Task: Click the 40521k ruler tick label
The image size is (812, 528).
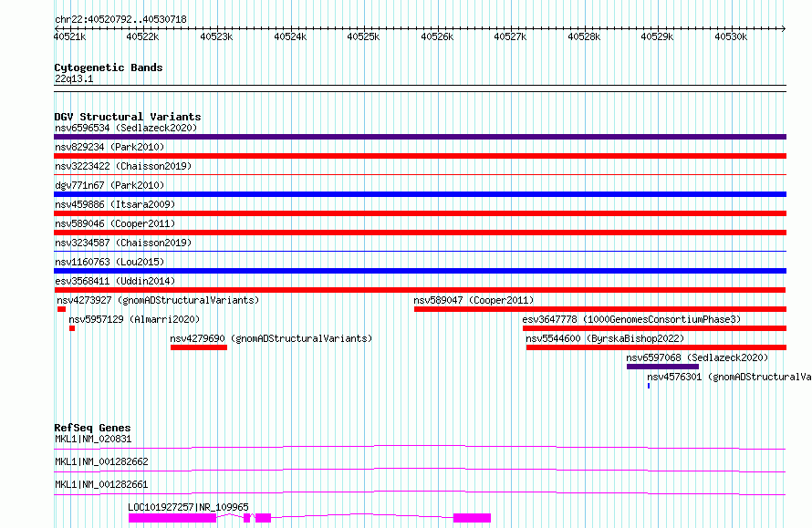Action: tap(70, 36)
